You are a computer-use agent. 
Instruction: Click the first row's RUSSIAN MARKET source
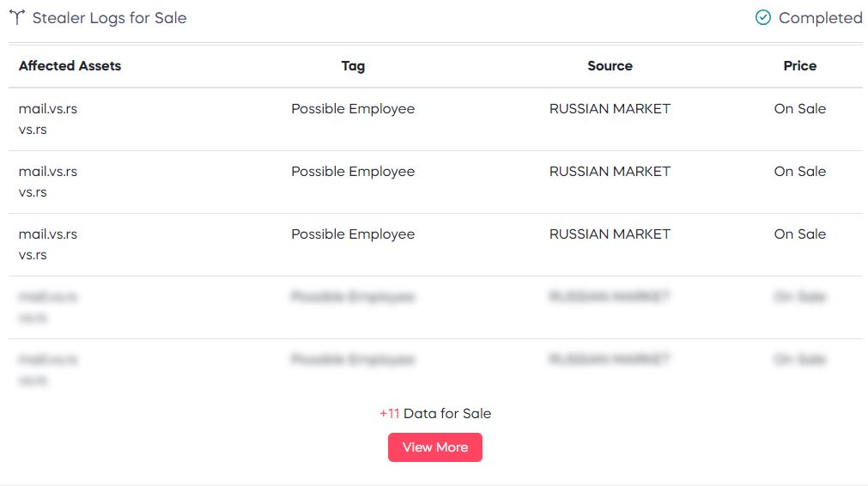coord(610,108)
